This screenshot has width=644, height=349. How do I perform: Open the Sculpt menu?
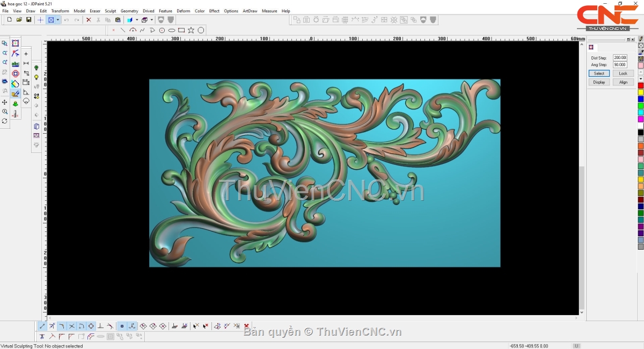point(111,11)
